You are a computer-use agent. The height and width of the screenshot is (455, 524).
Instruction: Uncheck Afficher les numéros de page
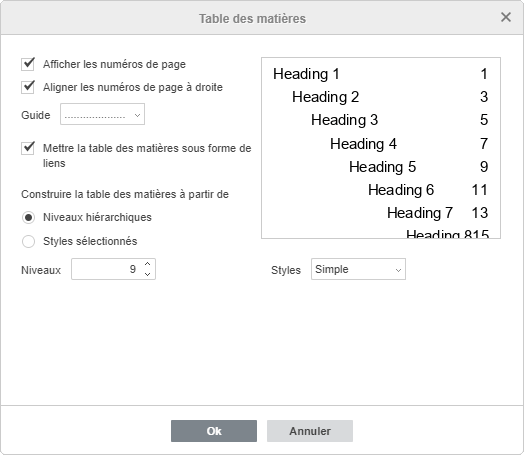click(28, 64)
